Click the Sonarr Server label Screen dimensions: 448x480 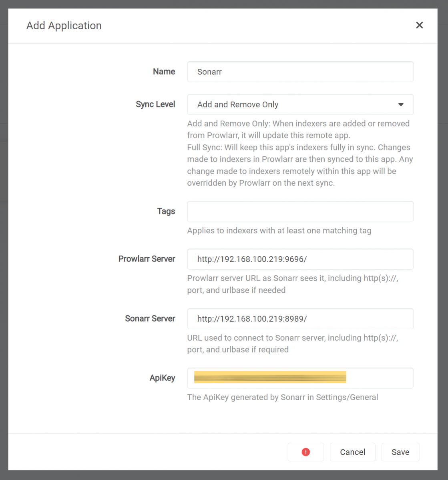[x=150, y=318]
